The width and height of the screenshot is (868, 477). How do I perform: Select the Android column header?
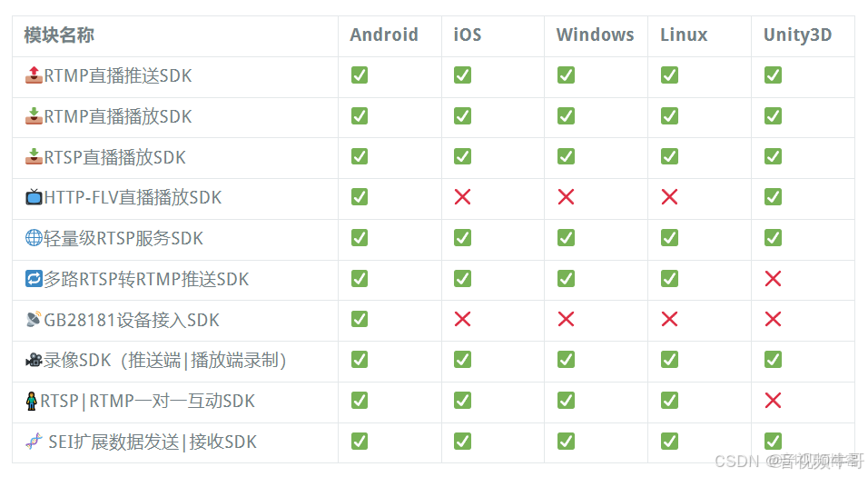click(x=384, y=35)
